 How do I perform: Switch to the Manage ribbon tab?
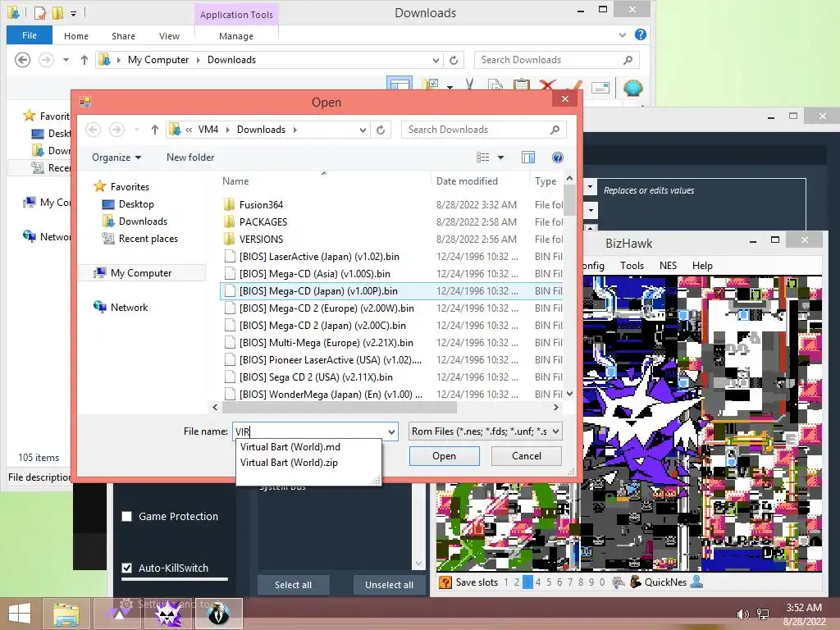[x=236, y=36]
